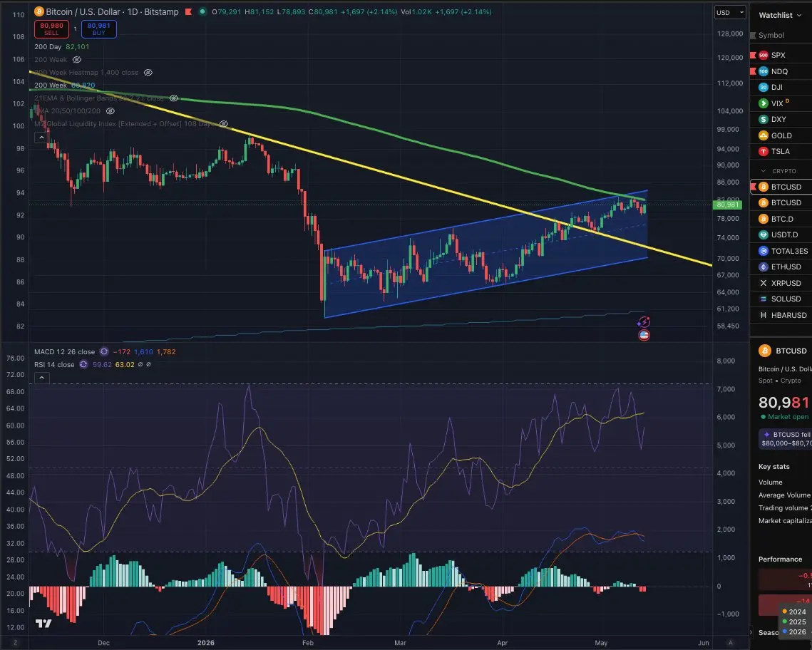The width and height of the screenshot is (812, 650).
Task: Open TOTAL3ES from the watchlist
Action: click(781, 251)
